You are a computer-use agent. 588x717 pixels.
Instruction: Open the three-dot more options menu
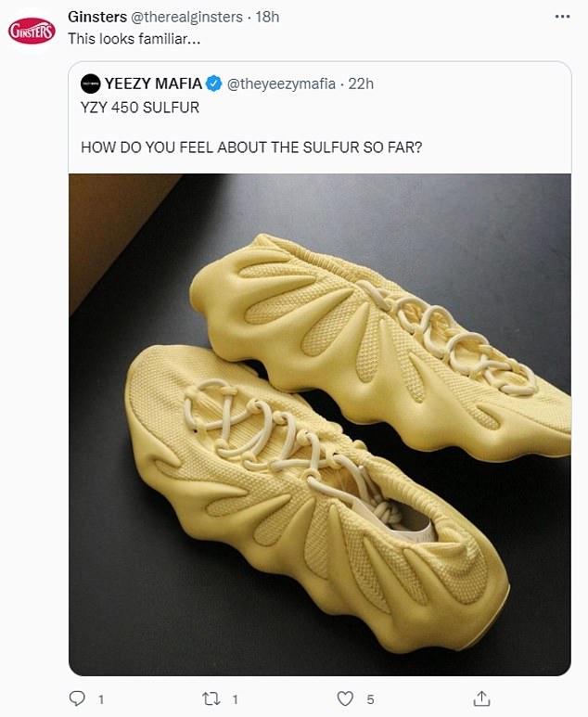pos(562,17)
